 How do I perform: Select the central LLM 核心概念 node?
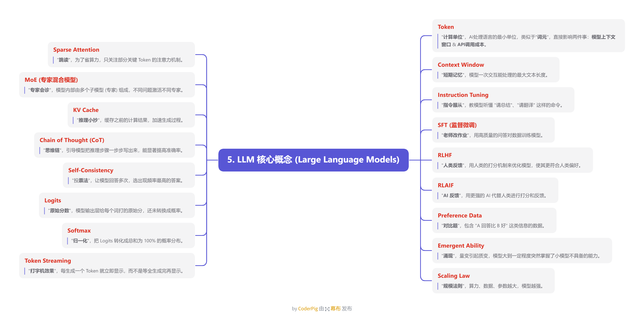click(313, 160)
